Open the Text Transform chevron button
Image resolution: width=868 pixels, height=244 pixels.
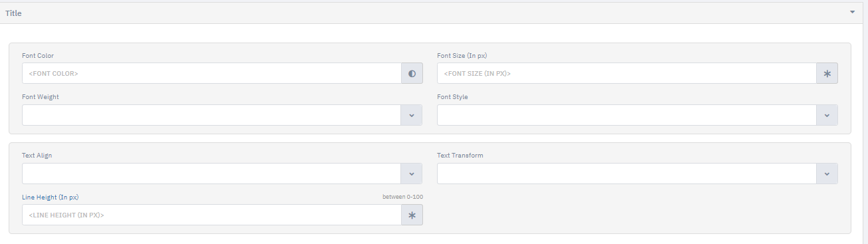(x=827, y=174)
